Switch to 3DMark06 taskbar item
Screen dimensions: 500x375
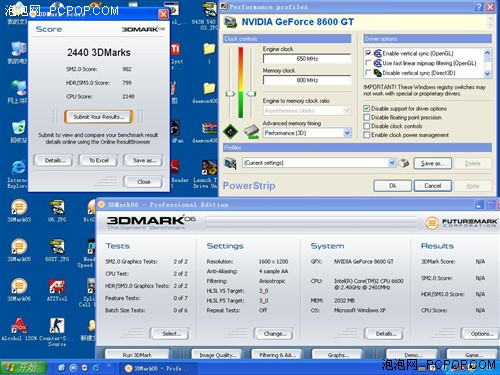(159, 368)
